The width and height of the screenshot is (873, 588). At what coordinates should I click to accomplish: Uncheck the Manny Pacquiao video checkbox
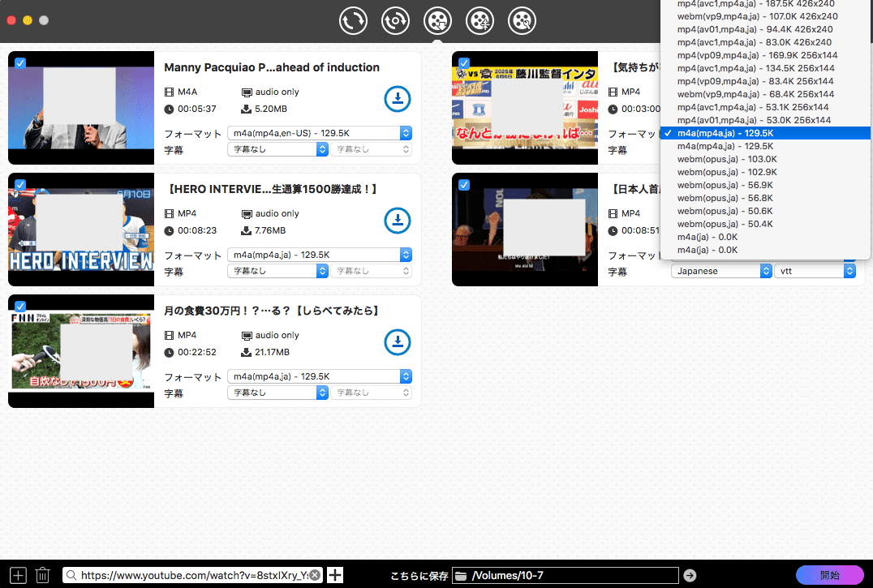19,63
